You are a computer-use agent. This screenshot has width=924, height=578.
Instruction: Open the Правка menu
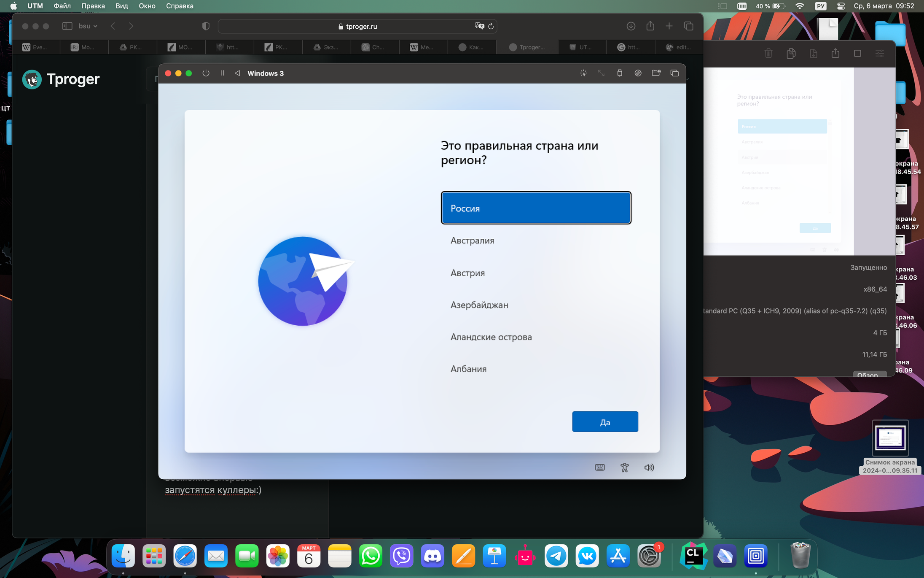pos(93,6)
